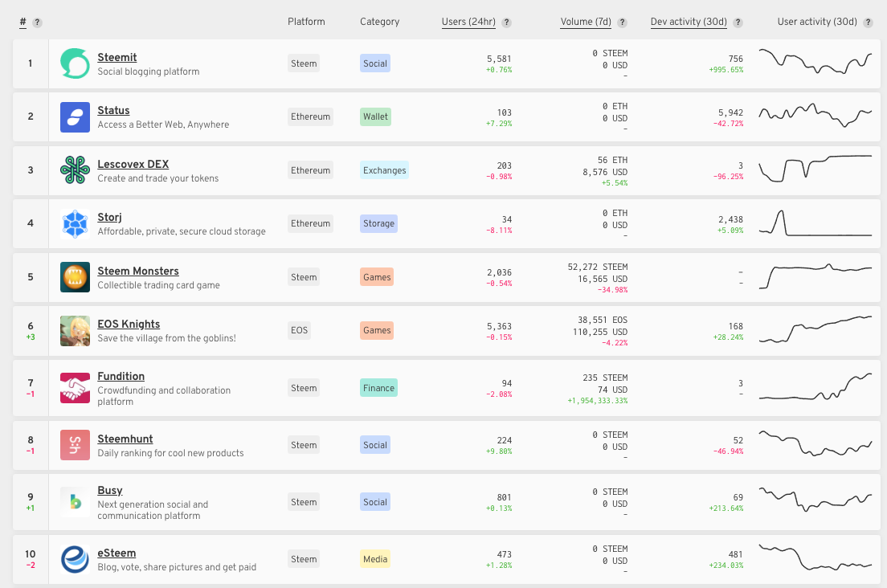887x588 pixels.
Task: Click Games category tag on EOS Knights row
Action: pyautogui.click(x=377, y=330)
